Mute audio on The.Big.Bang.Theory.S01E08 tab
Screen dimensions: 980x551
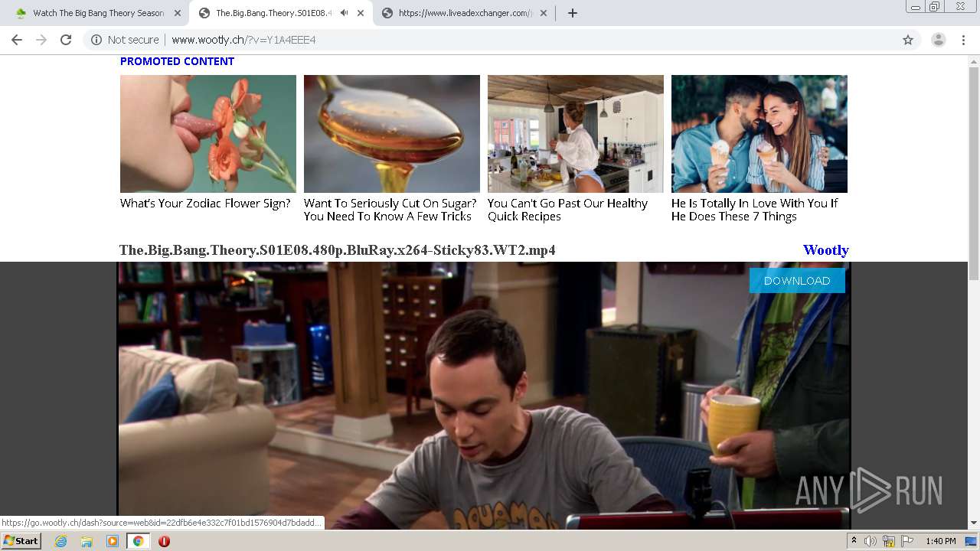(344, 13)
